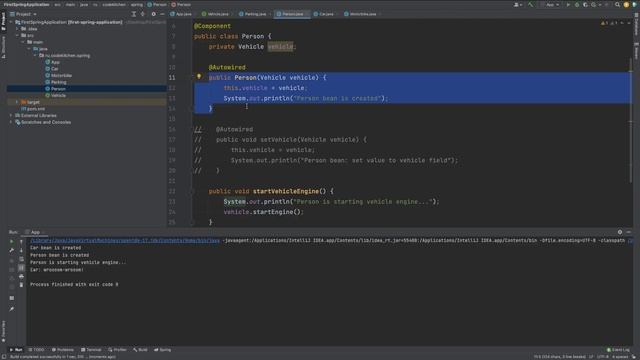Clear console with trash icon

tap(21, 284)
